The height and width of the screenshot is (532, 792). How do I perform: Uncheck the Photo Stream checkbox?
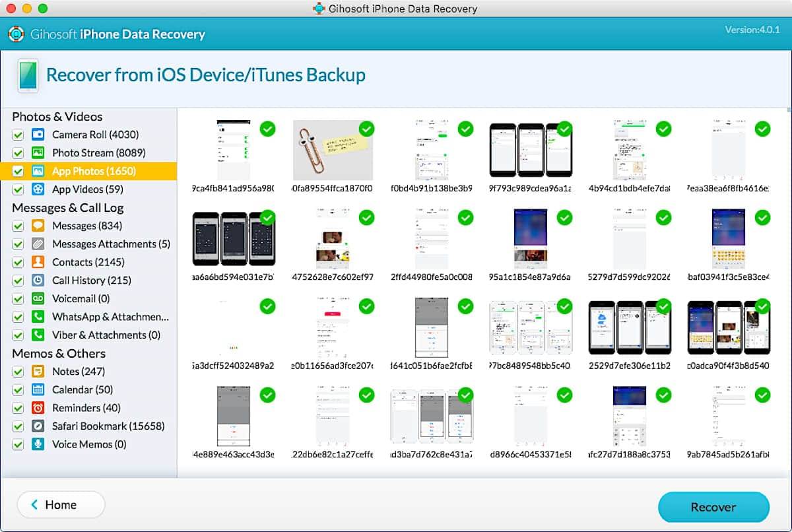pyautogui.click(x=18, y=153)
